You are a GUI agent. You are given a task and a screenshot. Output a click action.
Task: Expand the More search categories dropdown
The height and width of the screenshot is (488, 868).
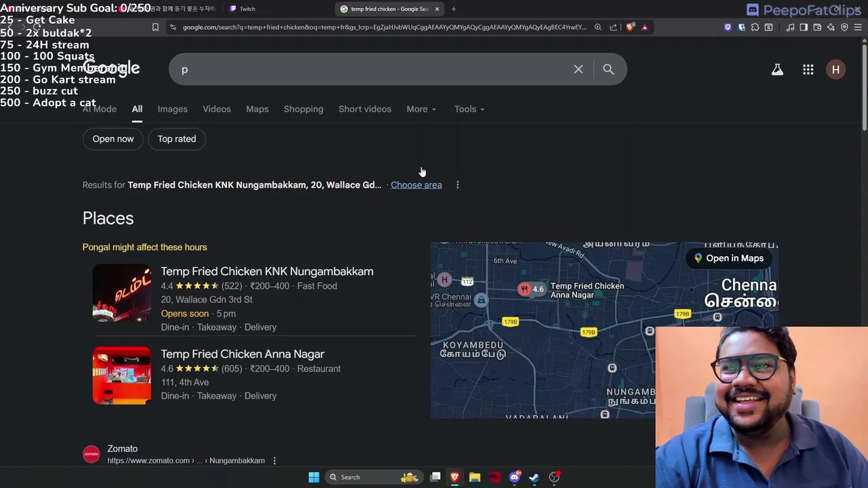pyautogui.click(x=421, y=109)
